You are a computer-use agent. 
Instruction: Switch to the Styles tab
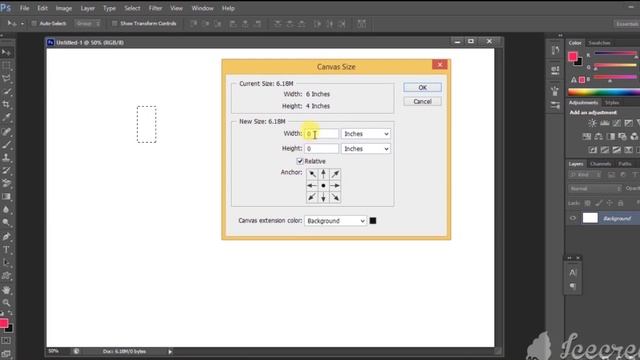click(x=612, y=103)
